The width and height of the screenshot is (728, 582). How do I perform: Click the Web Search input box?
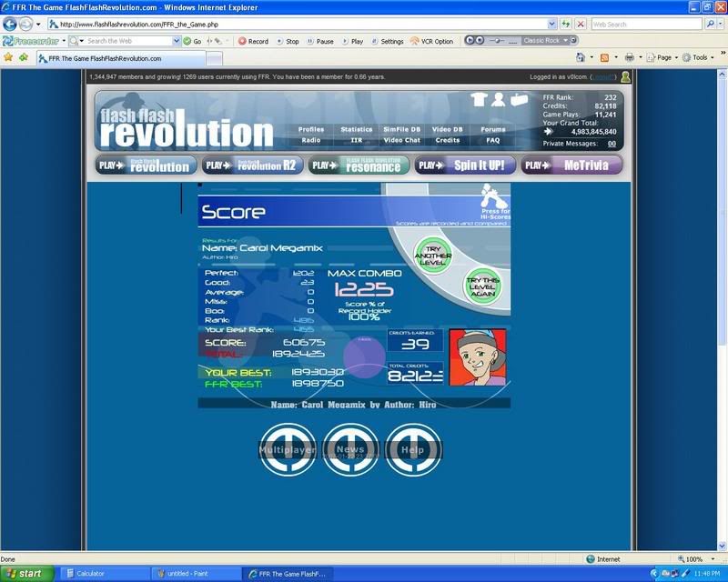(646, 25)
